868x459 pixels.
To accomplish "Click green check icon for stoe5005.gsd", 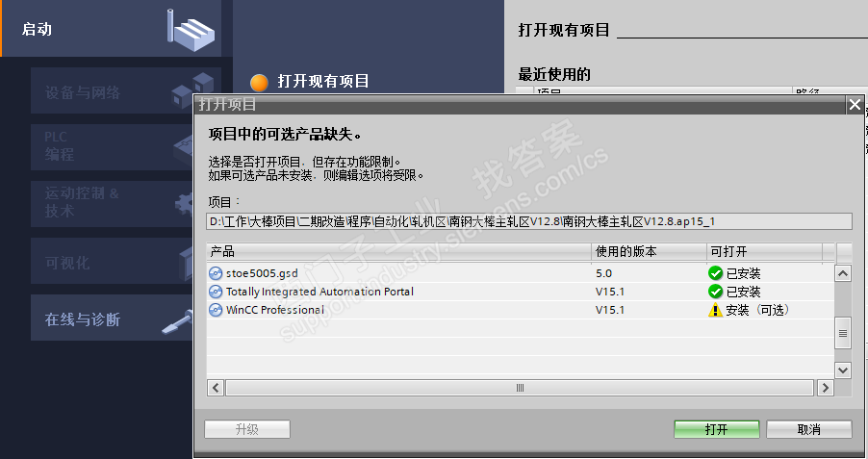I will coord(715,273).
